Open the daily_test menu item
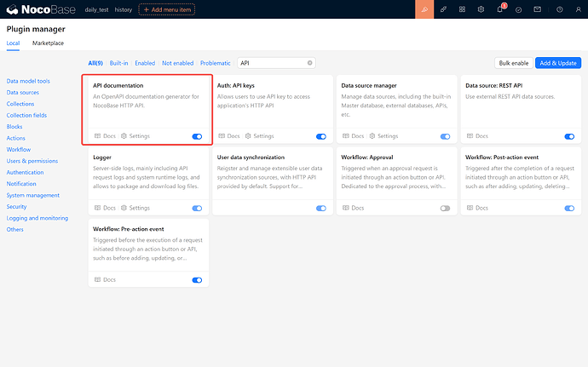 click(x=96, y=9)
